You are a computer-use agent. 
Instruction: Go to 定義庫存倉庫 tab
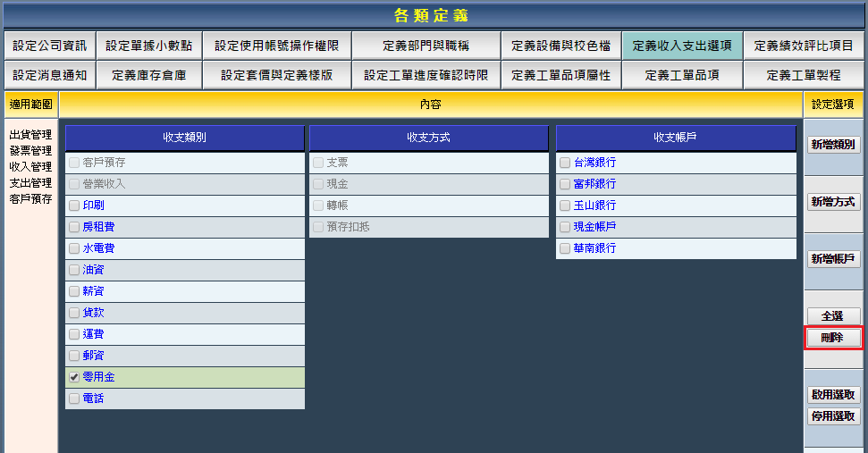(x=149, y=75)
